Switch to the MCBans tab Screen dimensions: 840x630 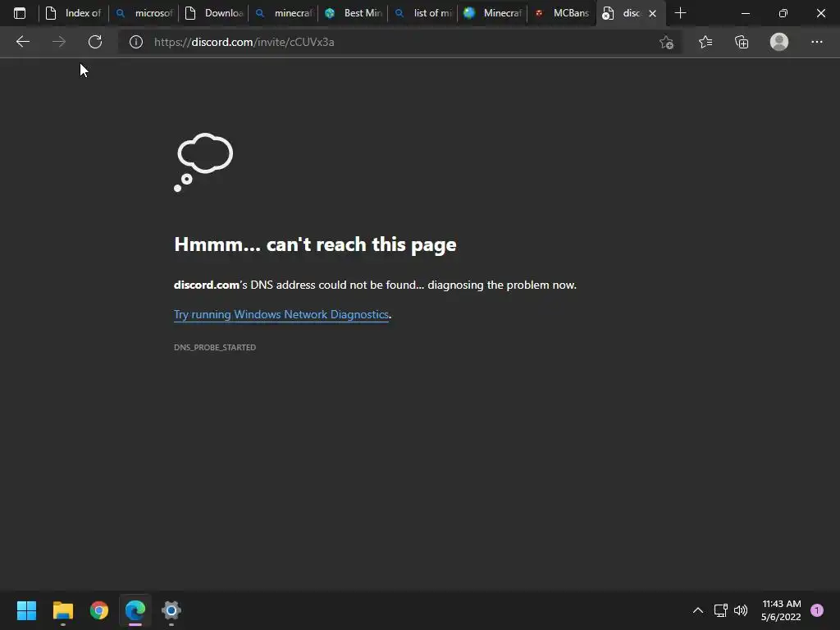coord(561,13)
